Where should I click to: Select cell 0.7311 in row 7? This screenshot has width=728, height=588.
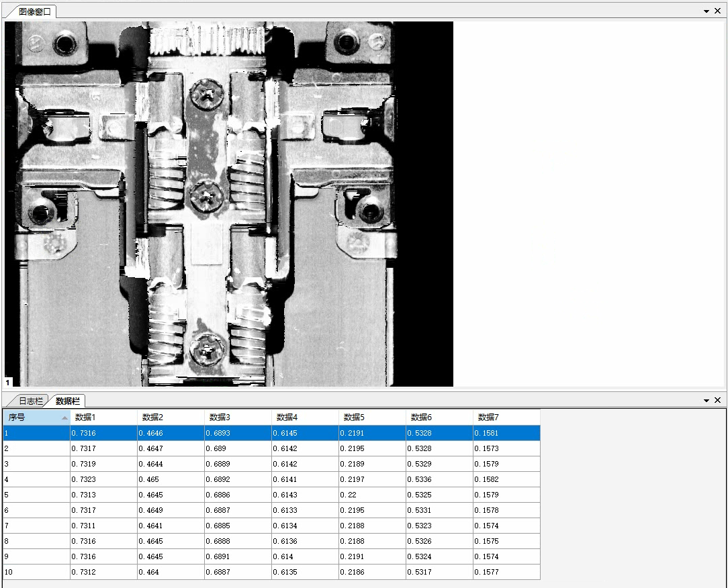click(103, 526)
